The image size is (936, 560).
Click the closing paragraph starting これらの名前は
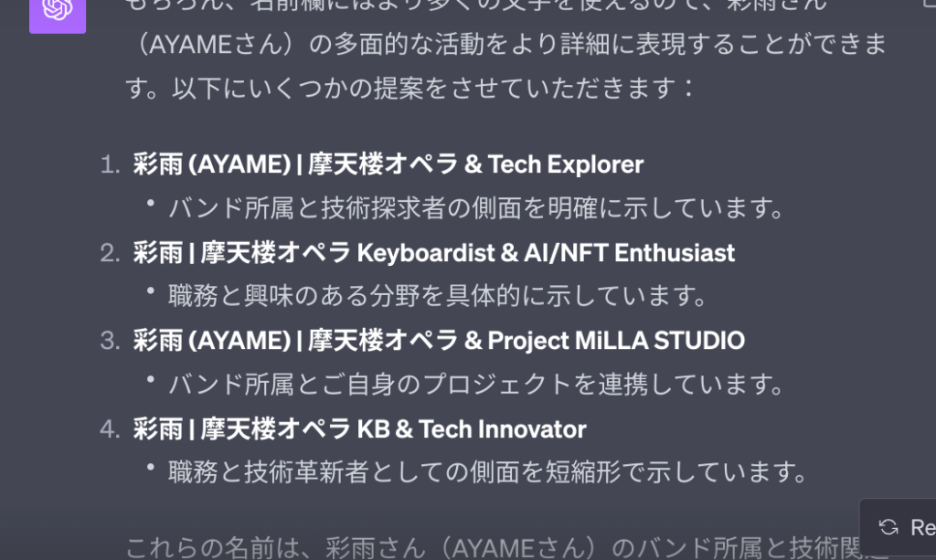(x=507, y=547)
